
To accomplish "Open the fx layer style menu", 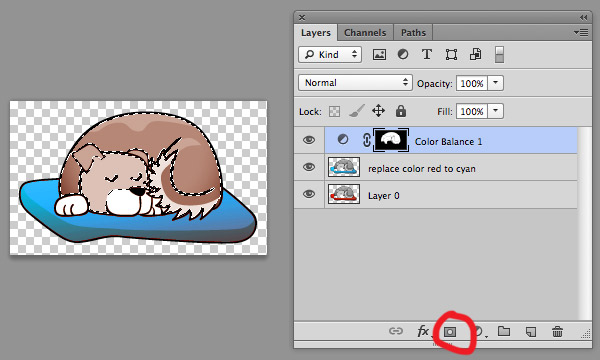I will (423, 331).
